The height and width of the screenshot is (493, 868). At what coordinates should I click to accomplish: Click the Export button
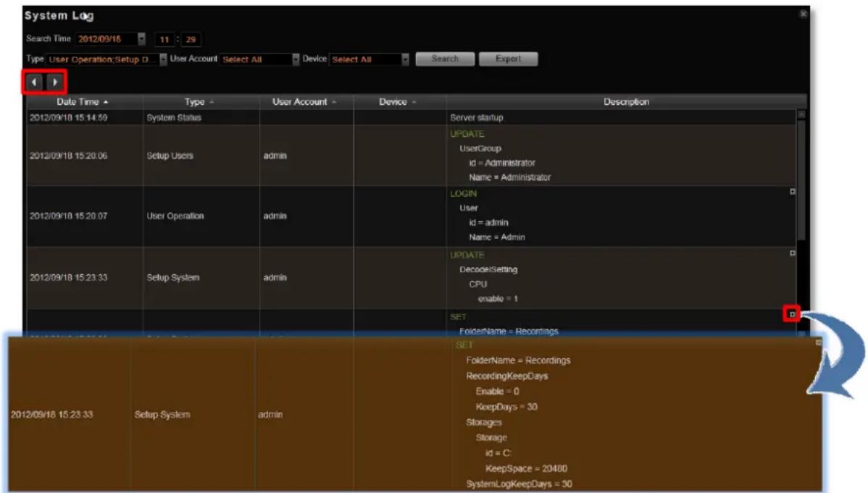click(508, 59)
